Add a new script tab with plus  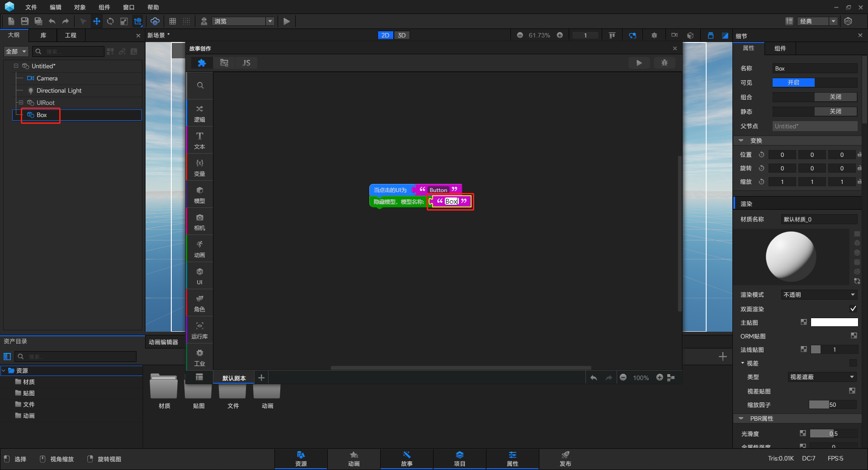click(261, 378)
